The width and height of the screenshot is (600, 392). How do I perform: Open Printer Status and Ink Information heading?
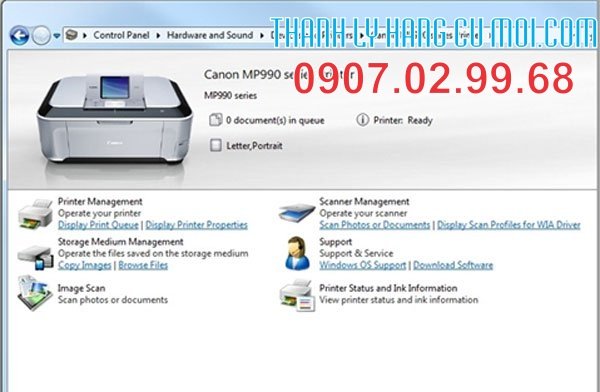[x=388, y=288]
